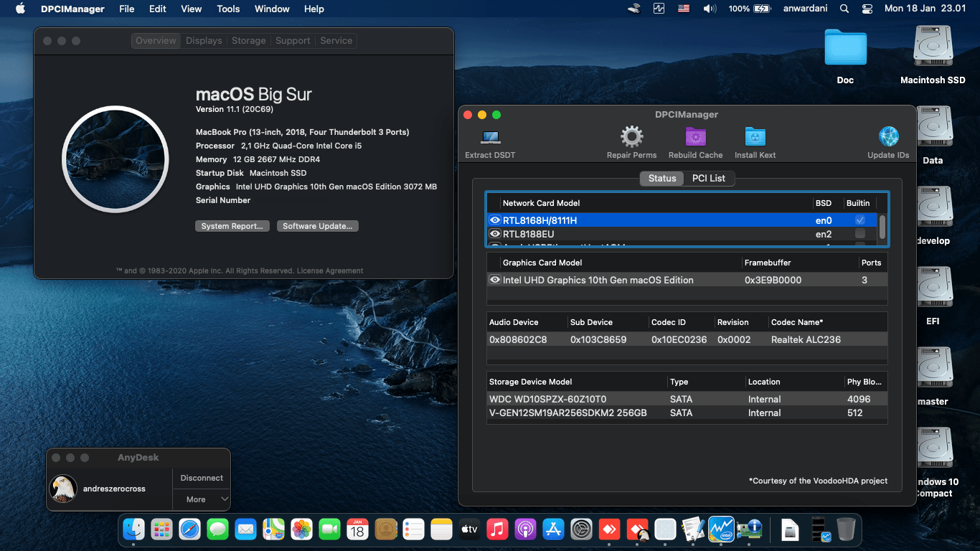
Task: Open Spotlight search in menu bar
Action: [844, 9]
